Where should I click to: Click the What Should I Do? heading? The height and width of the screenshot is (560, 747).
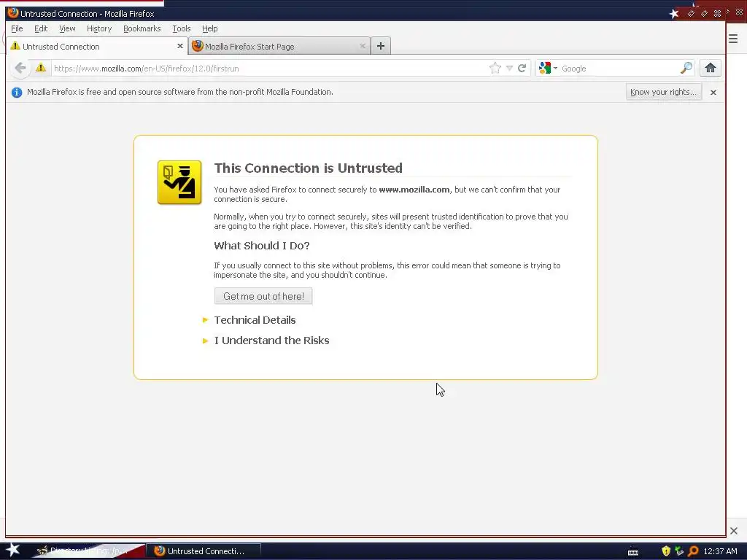262,246
